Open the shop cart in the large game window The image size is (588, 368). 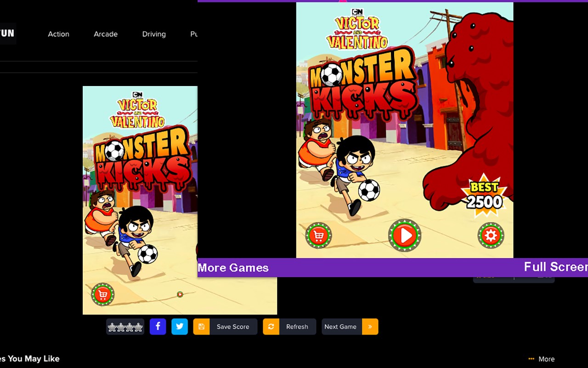coord(318,236)
